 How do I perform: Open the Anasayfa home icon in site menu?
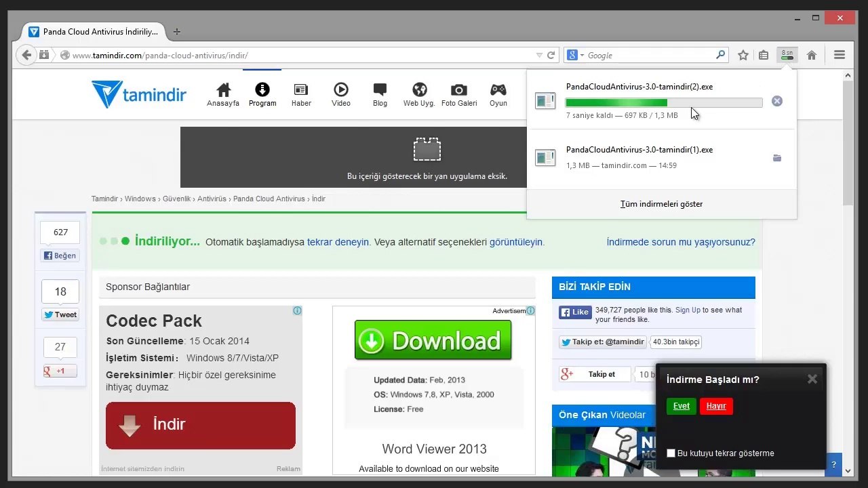[x=223, y=94]
